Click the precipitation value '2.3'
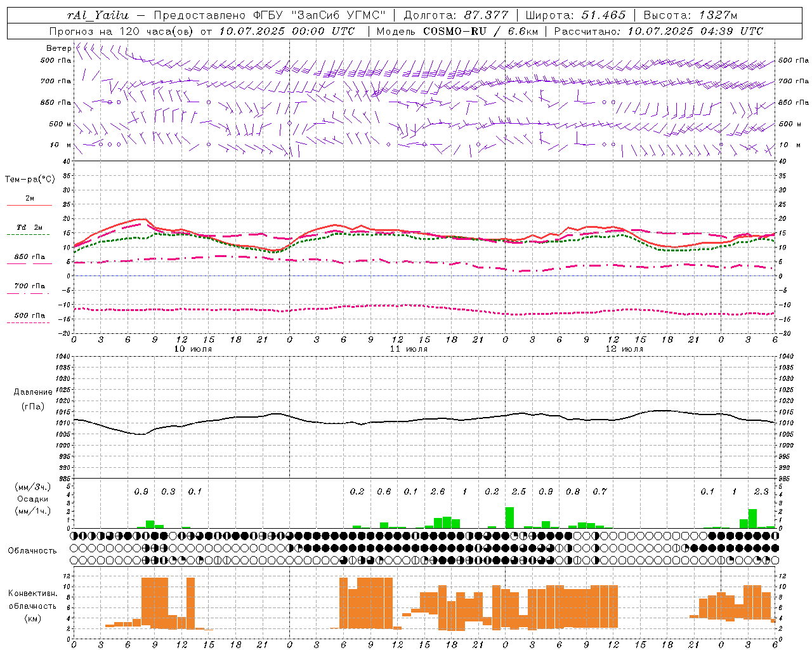The height and width of the screenshot is (650, 812). (761, 491)
